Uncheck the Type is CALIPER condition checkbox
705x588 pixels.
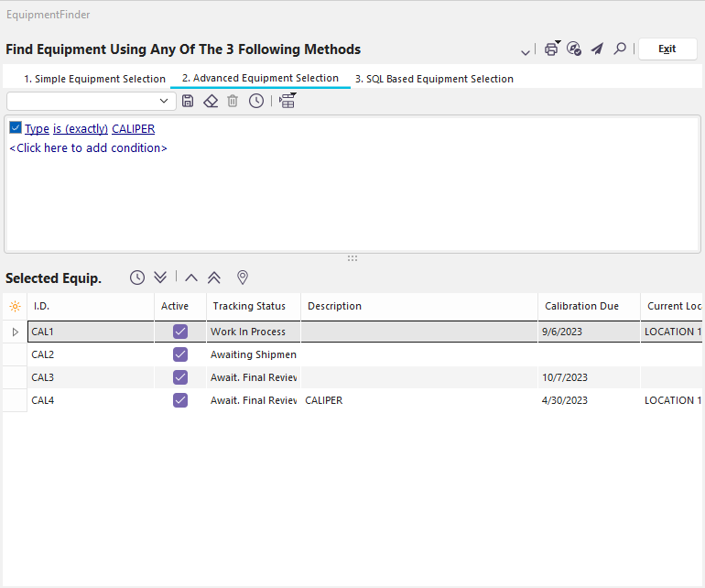pos(16,128)
